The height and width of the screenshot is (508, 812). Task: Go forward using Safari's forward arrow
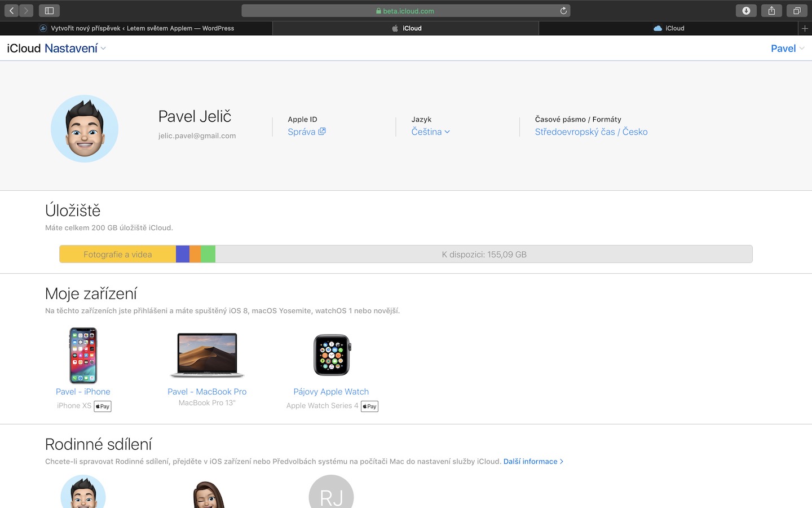coord(26,11)
